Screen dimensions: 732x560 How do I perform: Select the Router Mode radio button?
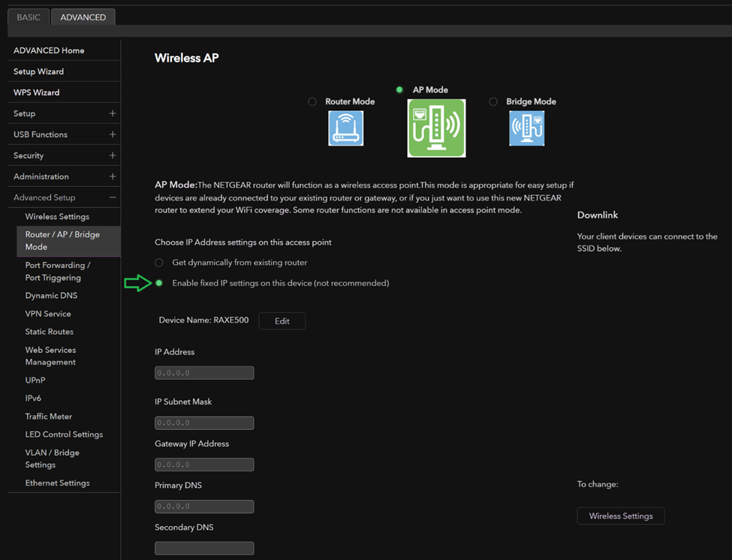click(312, 101)
